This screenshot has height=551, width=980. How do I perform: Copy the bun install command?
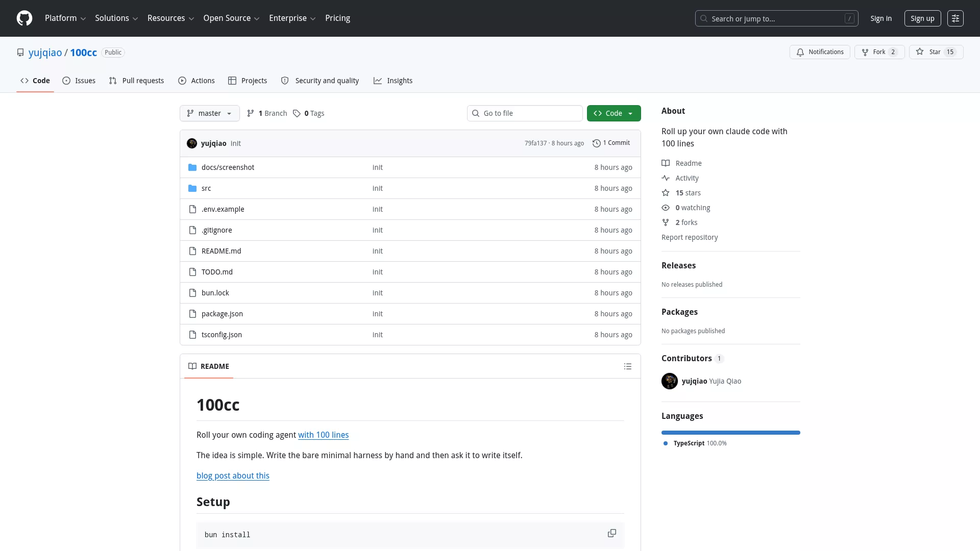(612, 533)
